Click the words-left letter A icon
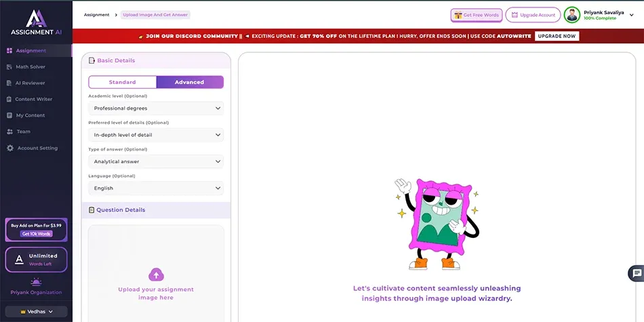The height and width of the screenshot is (322, 644). pyautogui.click(x=19, y=260)
